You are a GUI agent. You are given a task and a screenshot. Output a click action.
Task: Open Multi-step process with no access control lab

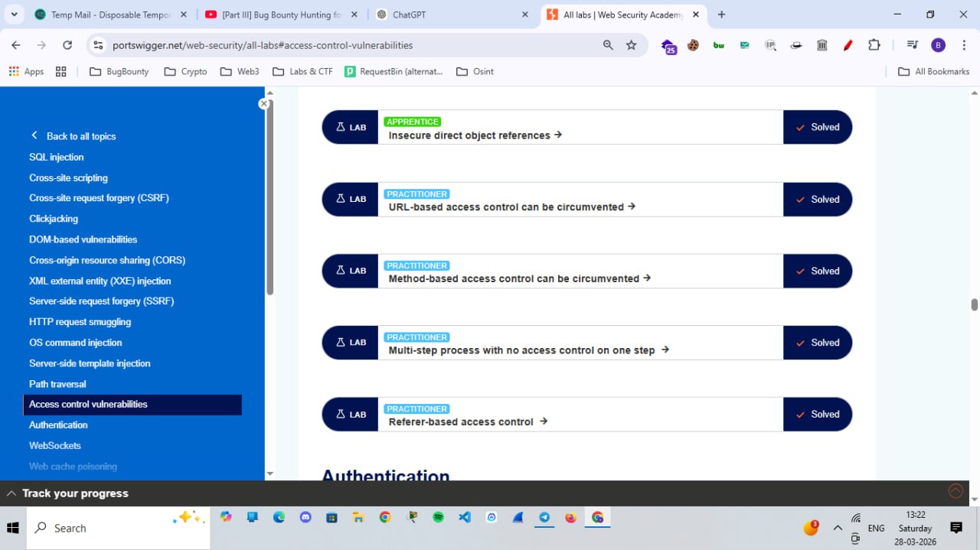(x=529, y=350)
